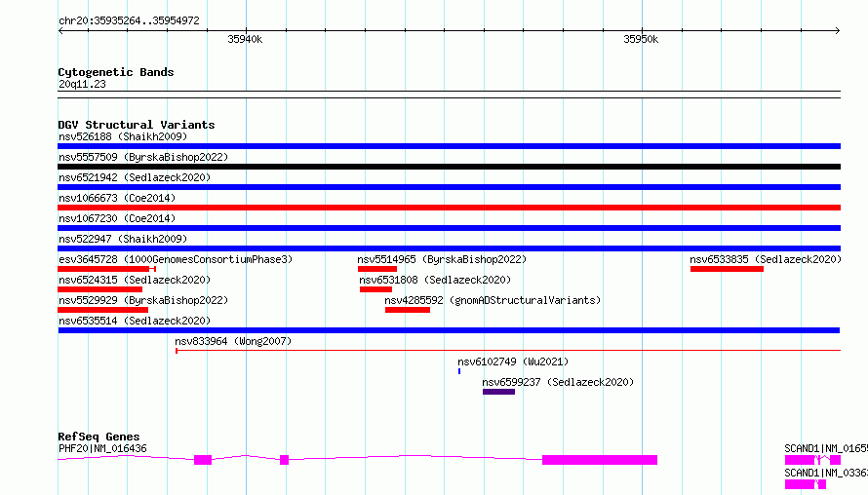Click the chr20:35935264..35954972 coordinate text
Viewport: 868px width, 495px height.
click(x=129, y=20)
